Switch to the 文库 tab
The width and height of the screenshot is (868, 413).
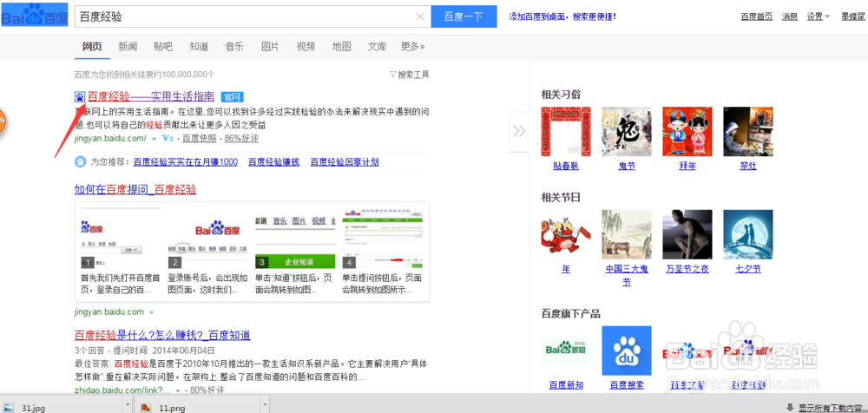377,47
